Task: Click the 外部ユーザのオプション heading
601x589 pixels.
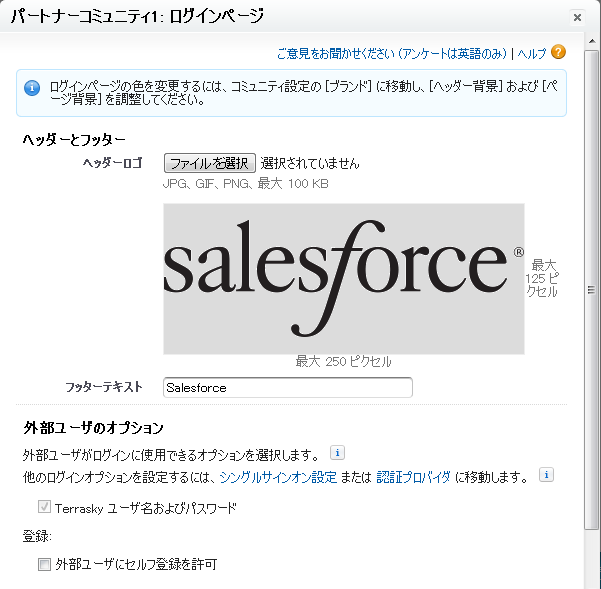Action: pyautogui.click(x=93, y=428)
